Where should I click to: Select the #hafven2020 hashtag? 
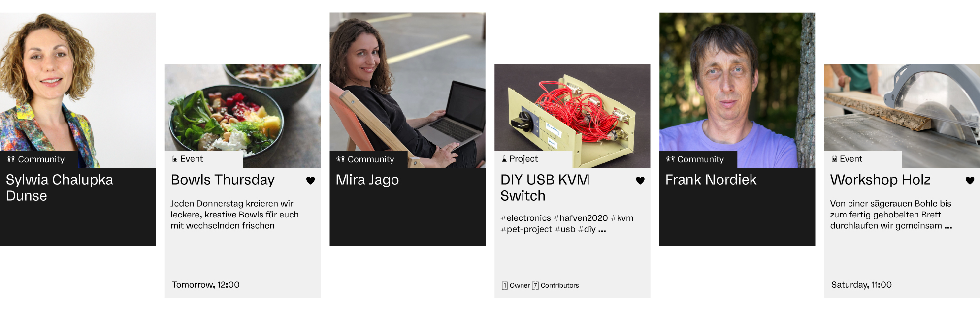581,218
